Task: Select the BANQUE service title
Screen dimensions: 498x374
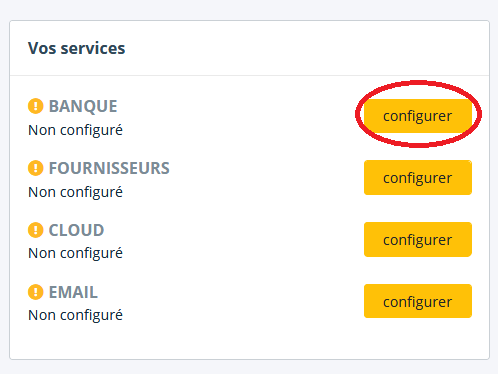Action: coord(83,106)
